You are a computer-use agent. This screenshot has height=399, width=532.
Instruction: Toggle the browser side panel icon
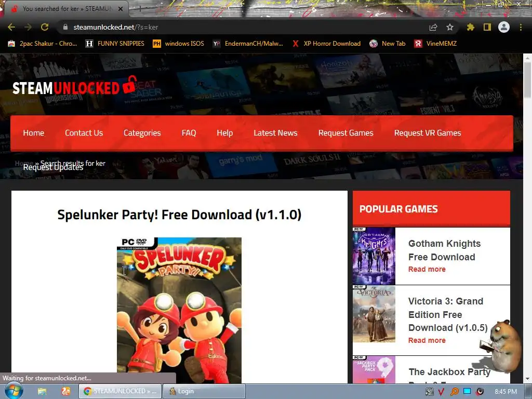pyautogui.click(x=487, y=27)
